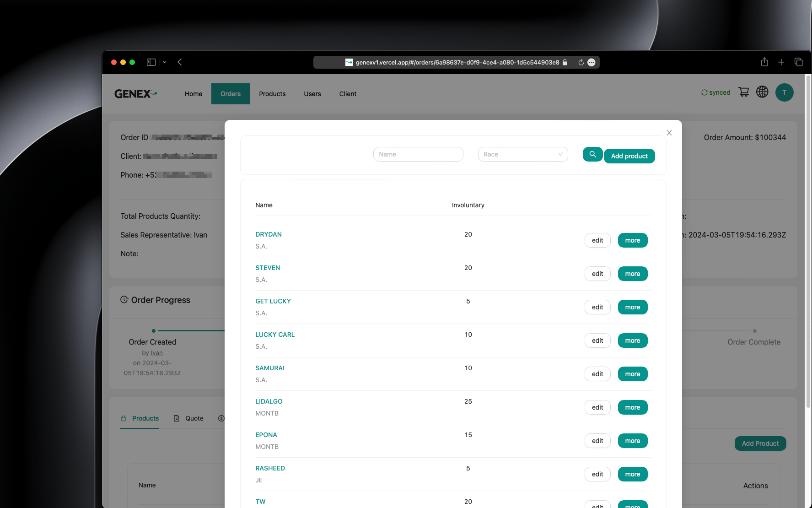Select the Products tab in order page
The image size is (812, 508).
pos(140,418)
